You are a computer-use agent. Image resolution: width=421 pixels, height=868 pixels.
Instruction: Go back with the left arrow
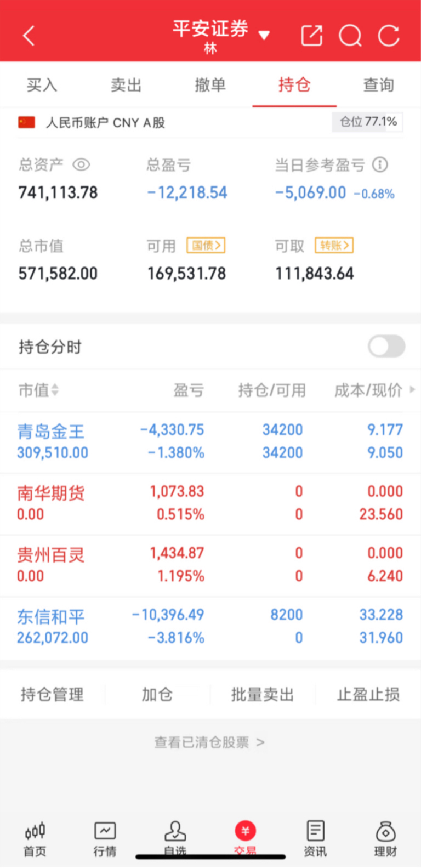coord(29,36)
